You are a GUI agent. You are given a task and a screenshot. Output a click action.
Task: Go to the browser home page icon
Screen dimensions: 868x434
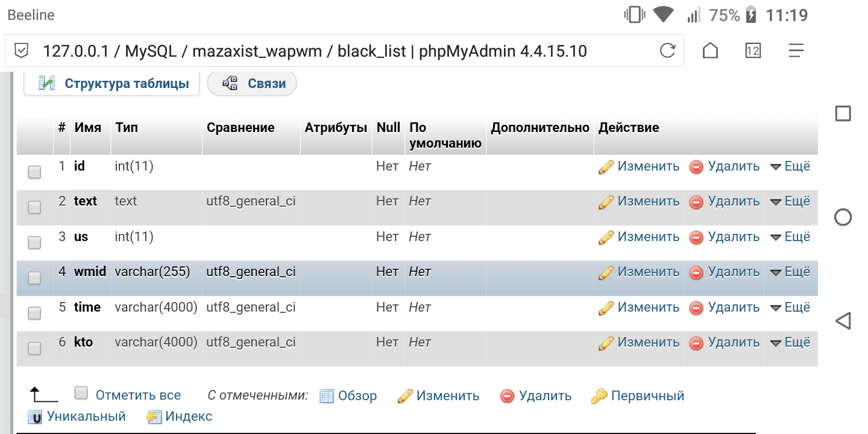click(711, 51)
